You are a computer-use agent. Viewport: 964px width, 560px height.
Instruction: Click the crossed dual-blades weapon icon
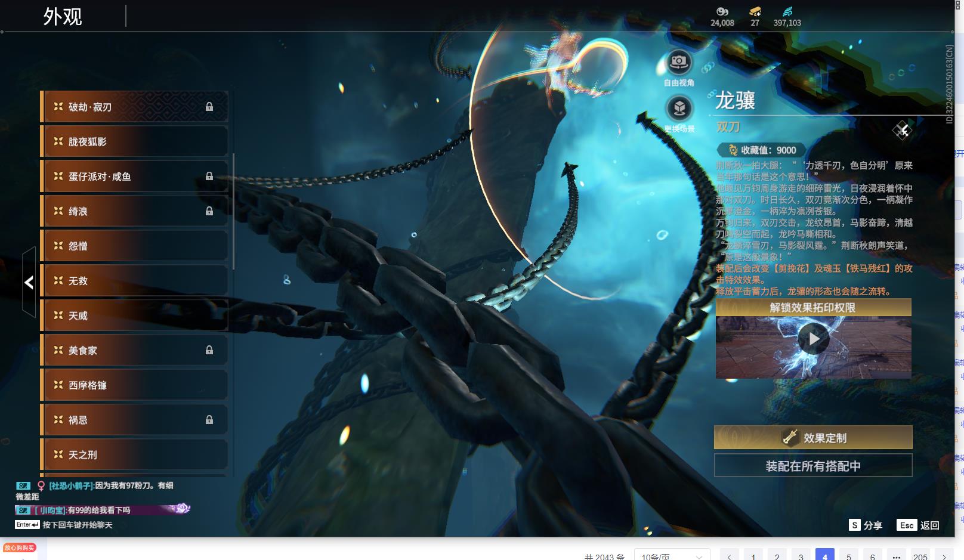[902, 129]
